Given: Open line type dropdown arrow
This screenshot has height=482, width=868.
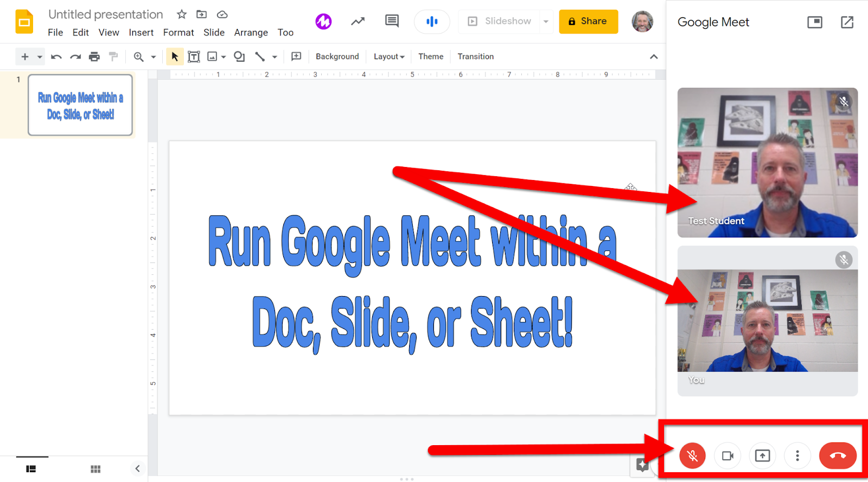Looking at the screenshot, I should (275, 57).
